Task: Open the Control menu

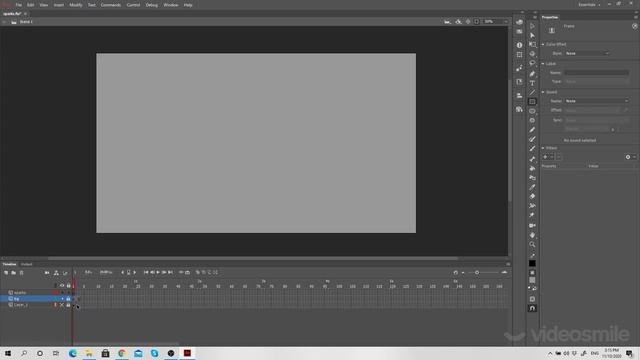Action: [133, 5]
